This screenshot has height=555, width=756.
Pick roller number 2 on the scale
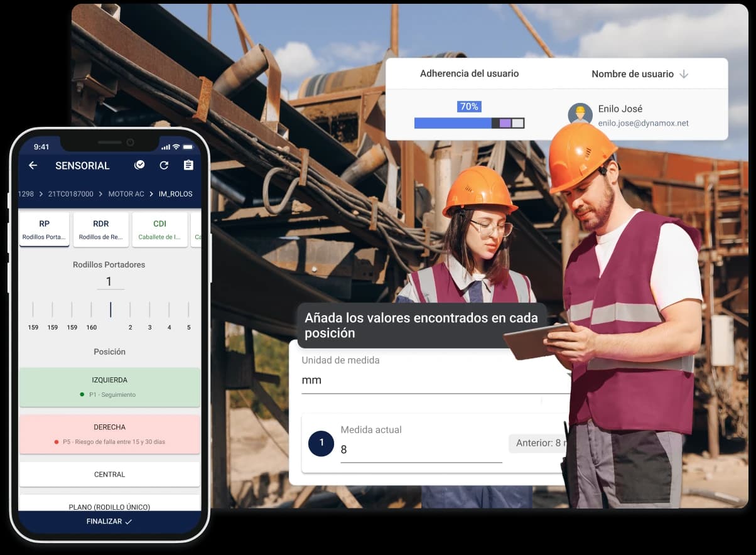click(x=130, y=316)
